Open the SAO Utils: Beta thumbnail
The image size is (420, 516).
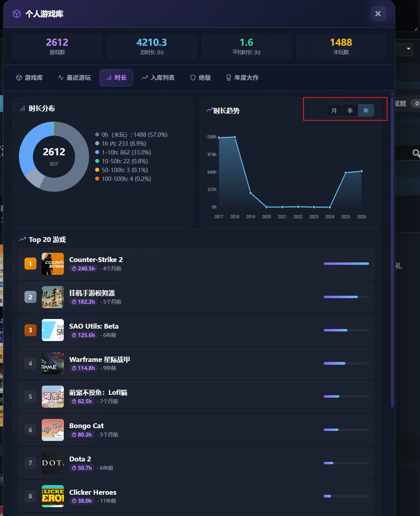coord(53,330)
